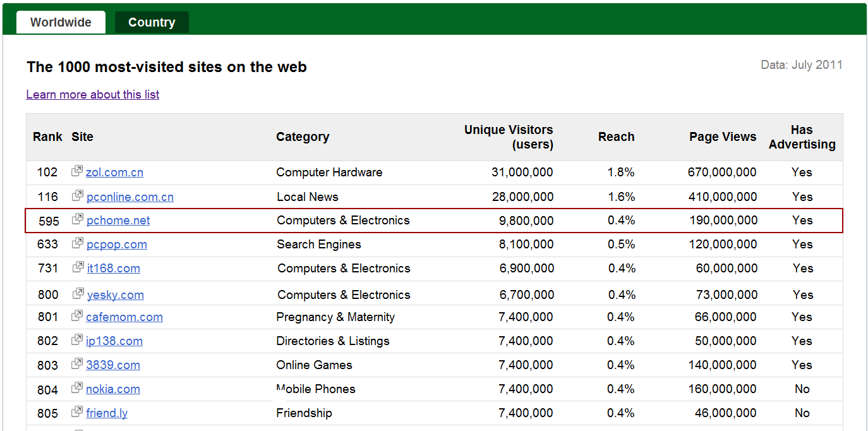This screenshot has height=431, width=868.
Task: Select the 'Data: July 2011' label
Action: (x=802, y=65)
